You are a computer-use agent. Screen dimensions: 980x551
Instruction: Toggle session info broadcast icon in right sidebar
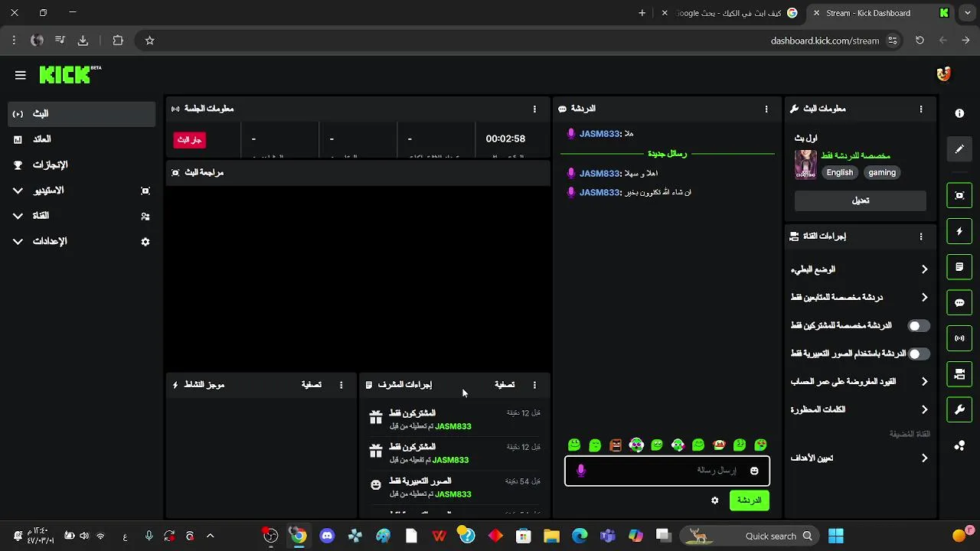959,338
